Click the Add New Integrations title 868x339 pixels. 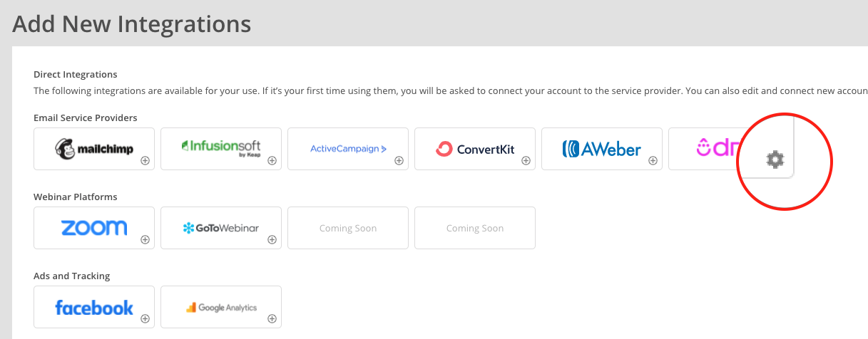[x=132, y=24]
